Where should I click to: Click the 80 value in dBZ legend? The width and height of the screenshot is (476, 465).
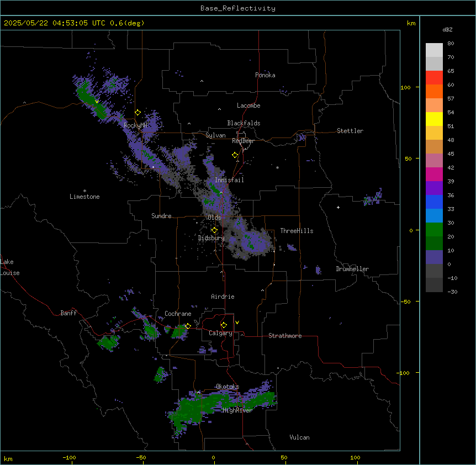451,44
